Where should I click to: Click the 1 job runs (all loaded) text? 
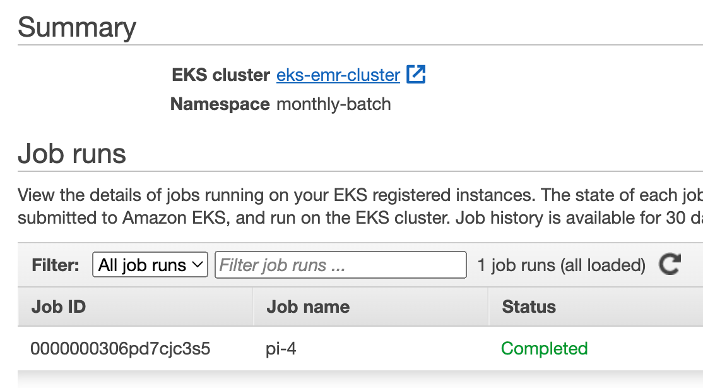(561, 265)
